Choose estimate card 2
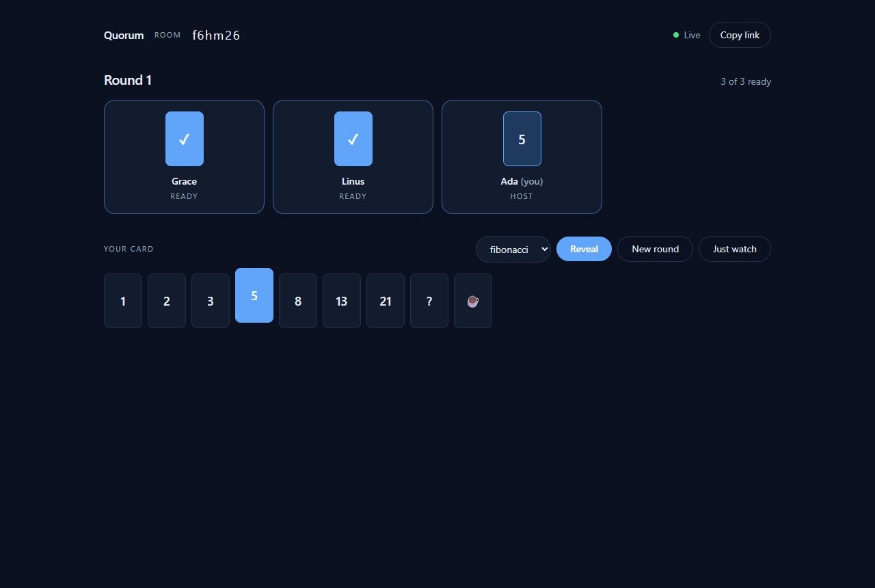This screenshot has width=875, height=588. coord(167,301)
